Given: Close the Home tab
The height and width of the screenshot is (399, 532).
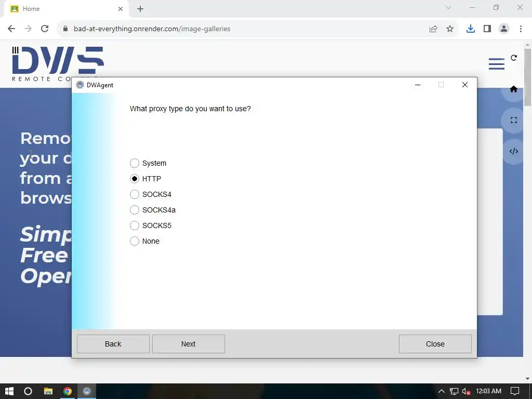Looking at the screenshot, I should [x=121, y=9].
